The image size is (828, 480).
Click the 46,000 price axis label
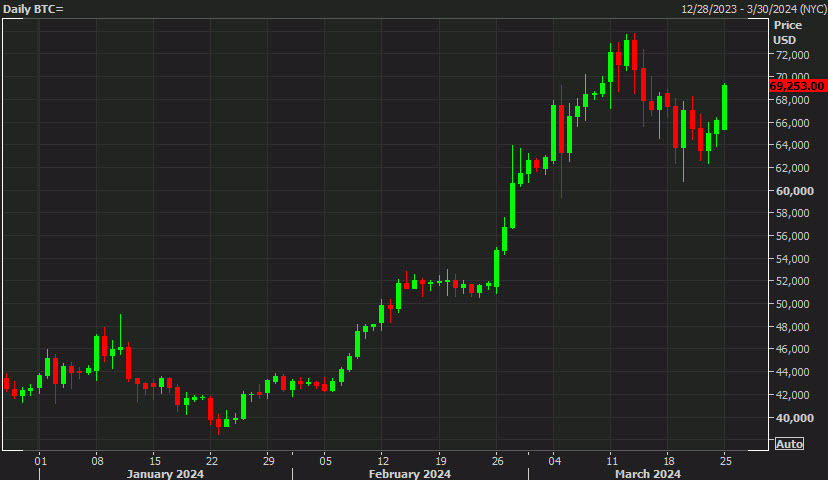pyautogui.click(x=792, y=349)
